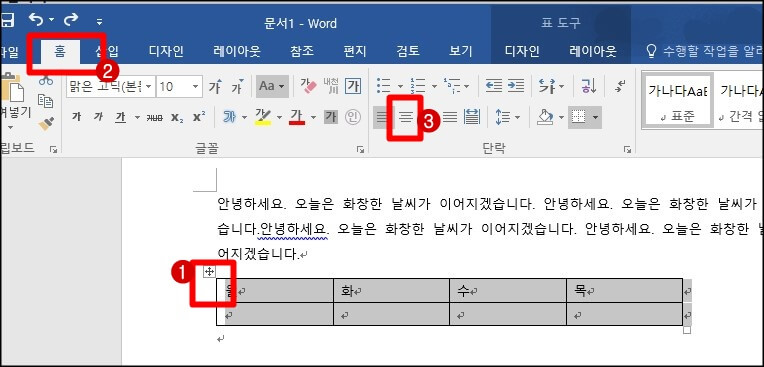
Task: Open underline style dropdown arrow
Action: click(137, 117)
